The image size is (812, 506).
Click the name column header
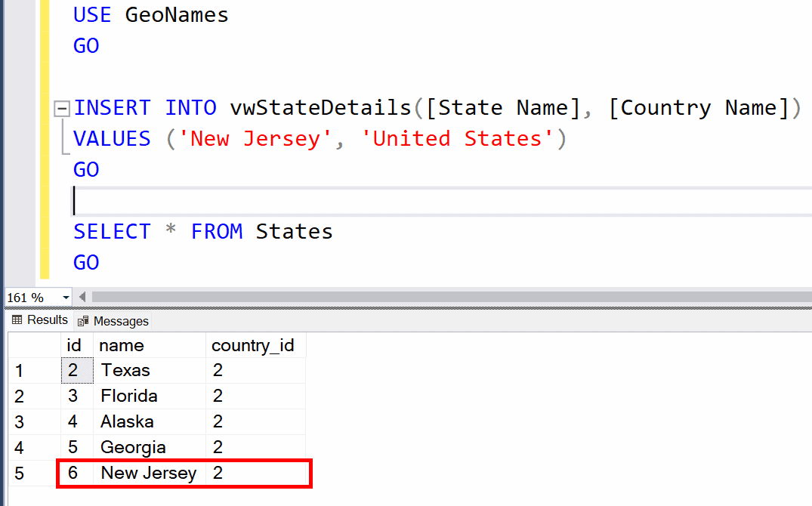tap(121, 345)
